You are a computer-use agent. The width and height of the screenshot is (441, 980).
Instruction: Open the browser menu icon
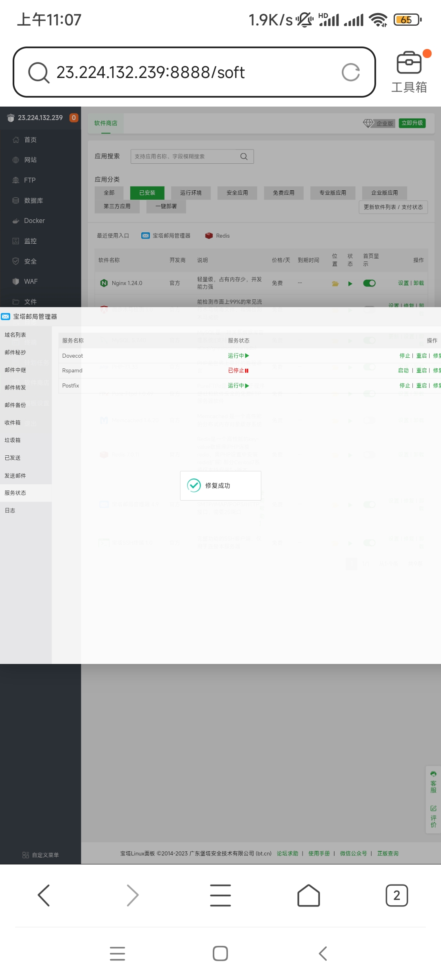[x=220, y=895]
